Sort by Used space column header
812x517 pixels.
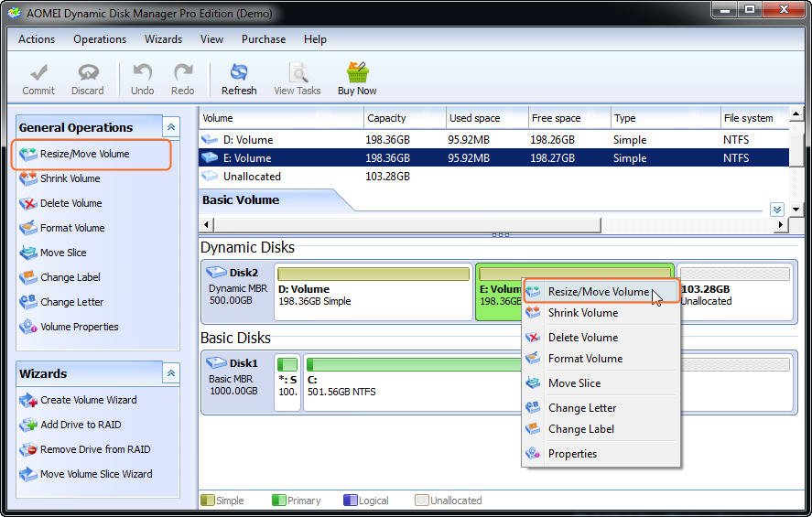coord(487,118)
